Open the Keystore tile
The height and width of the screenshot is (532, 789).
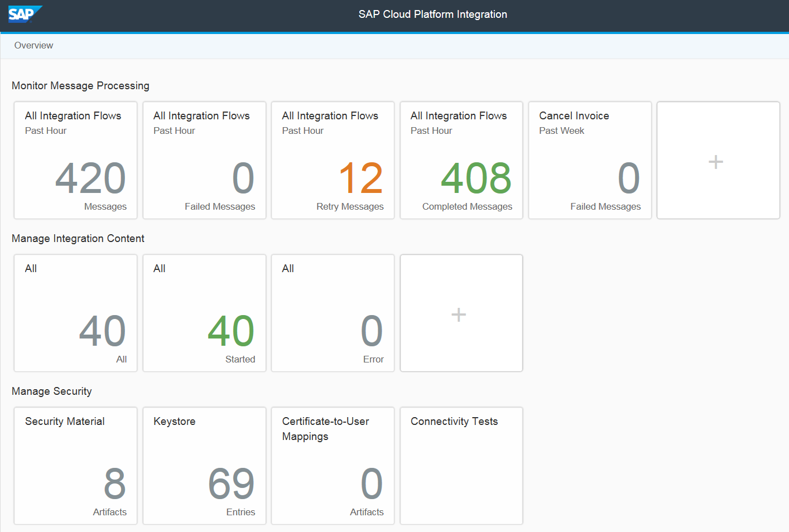[x=204, y=466]
